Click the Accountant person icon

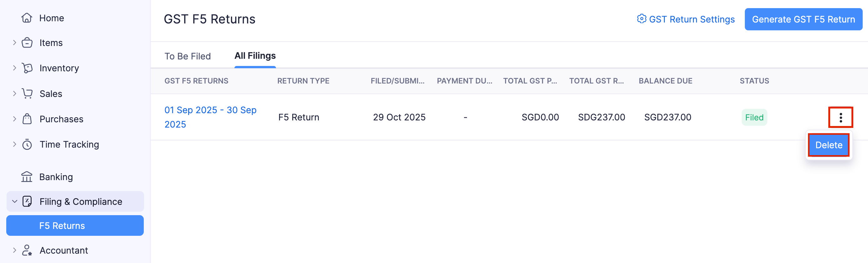point(27,250)
